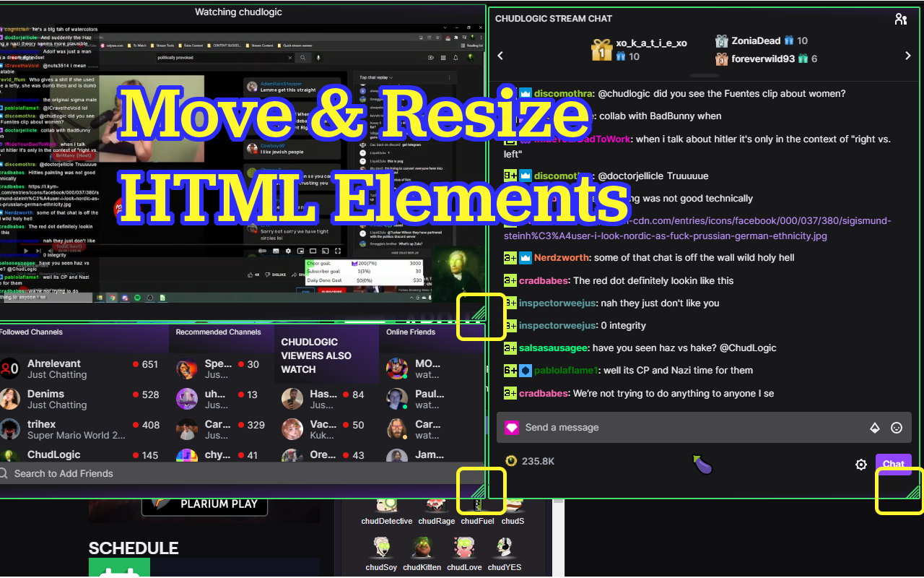The image size is (924, 578).
Task: Open online friend MO... avatar
Action: click(397, 368)
